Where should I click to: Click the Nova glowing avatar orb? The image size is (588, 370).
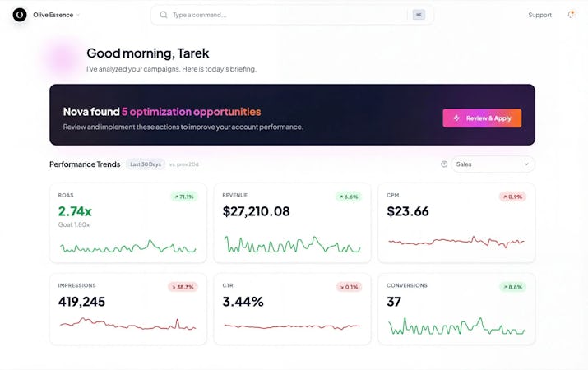[x=62, y=59]
